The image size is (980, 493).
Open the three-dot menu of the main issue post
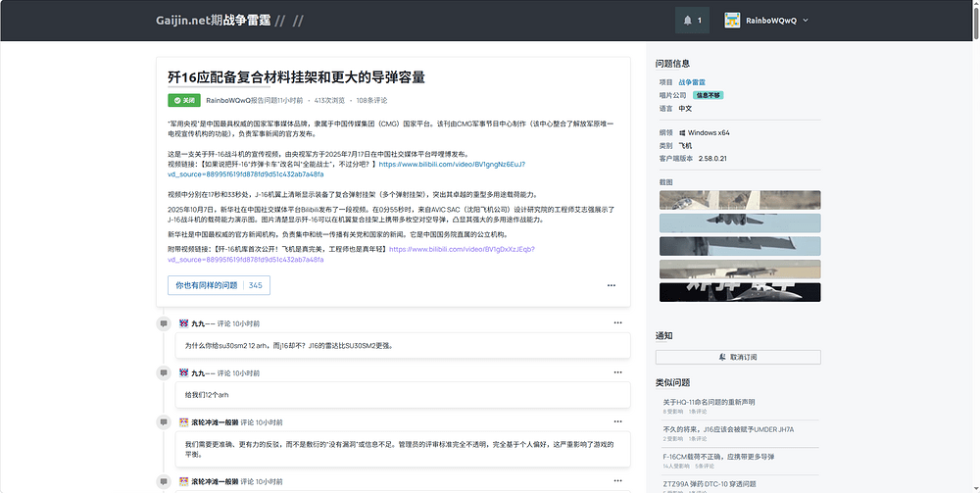pyautogui.click(x=612, y=285)
